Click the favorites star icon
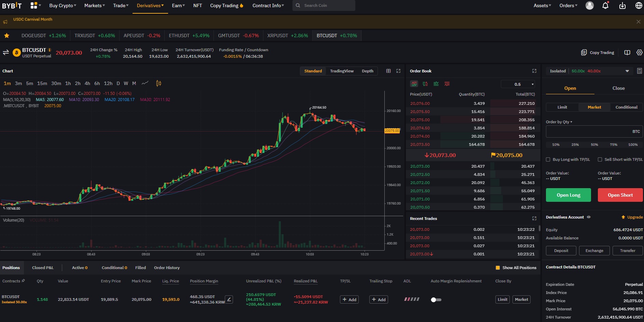The image size is (644, 322). click(6, 36)
